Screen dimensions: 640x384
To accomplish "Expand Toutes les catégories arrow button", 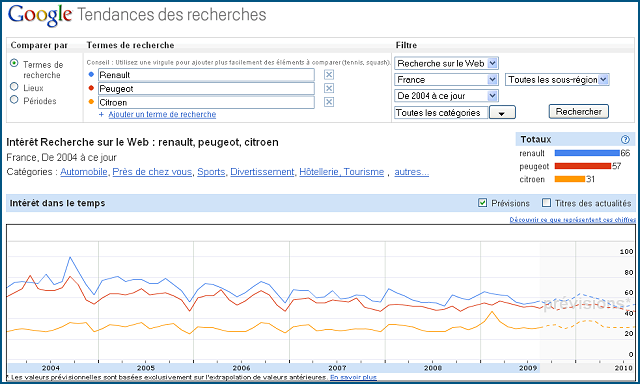I will click(x=502, y=113).
